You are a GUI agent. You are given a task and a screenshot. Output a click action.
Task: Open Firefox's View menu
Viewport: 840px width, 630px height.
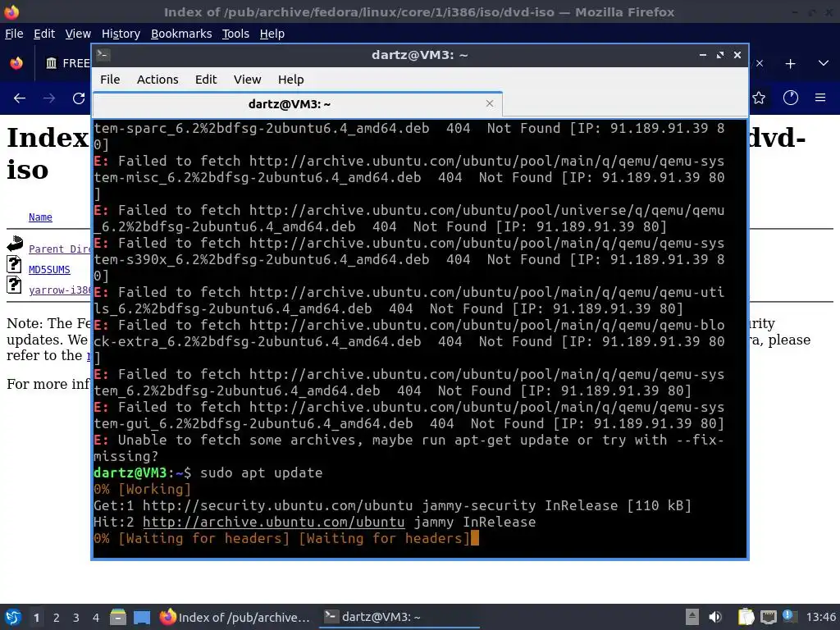pyautogui.click(x=78, y=34)
